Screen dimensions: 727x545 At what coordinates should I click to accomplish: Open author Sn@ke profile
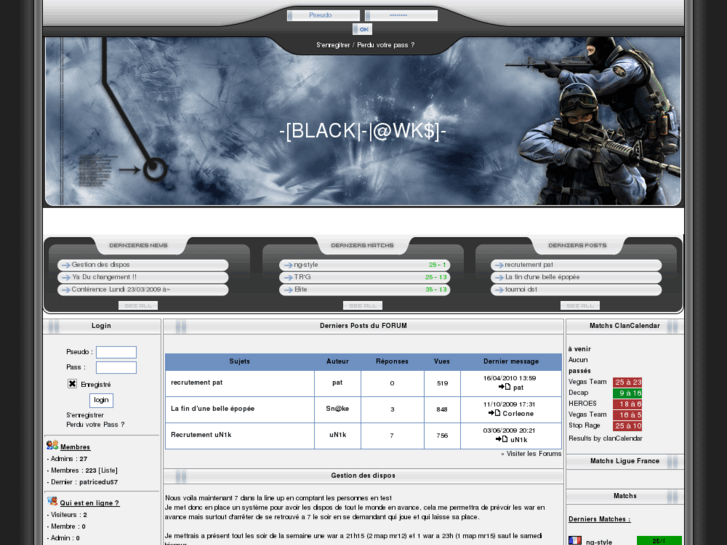pos(338,409)
